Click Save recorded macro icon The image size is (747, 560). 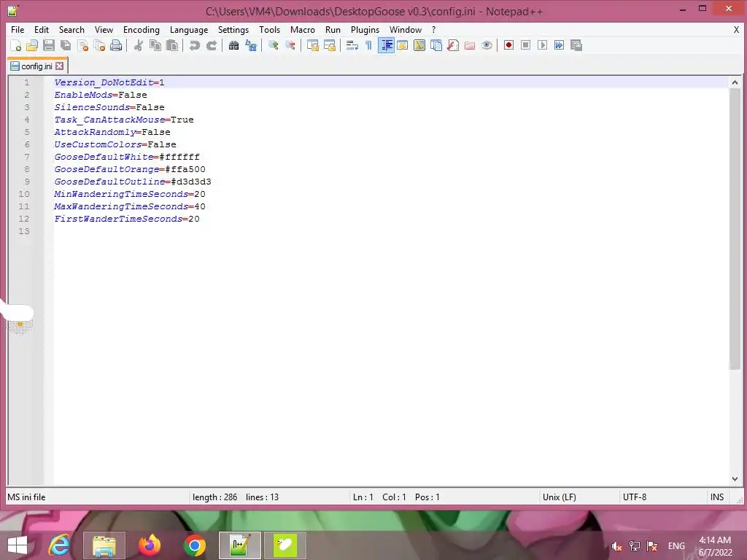(x=576, y=45)
